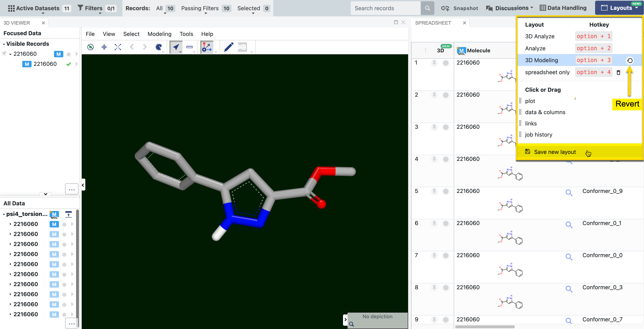Click the clear/hide selection icon in viewer toolbar
Image resolution: width=644 pixels, height=329 pixels.
point(90,47)
